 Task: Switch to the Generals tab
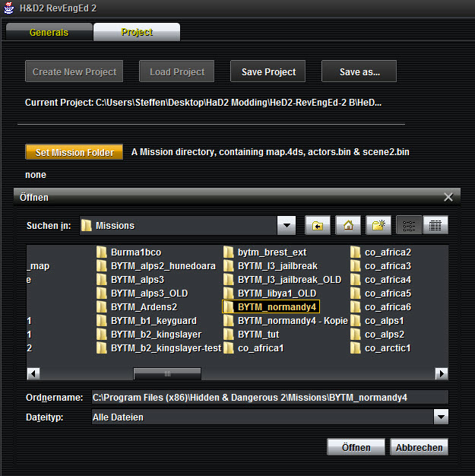(x=49, y=33)
